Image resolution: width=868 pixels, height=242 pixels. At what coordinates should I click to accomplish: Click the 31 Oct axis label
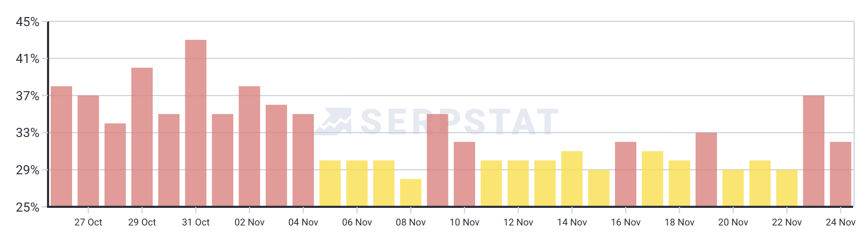click(195, 222)
